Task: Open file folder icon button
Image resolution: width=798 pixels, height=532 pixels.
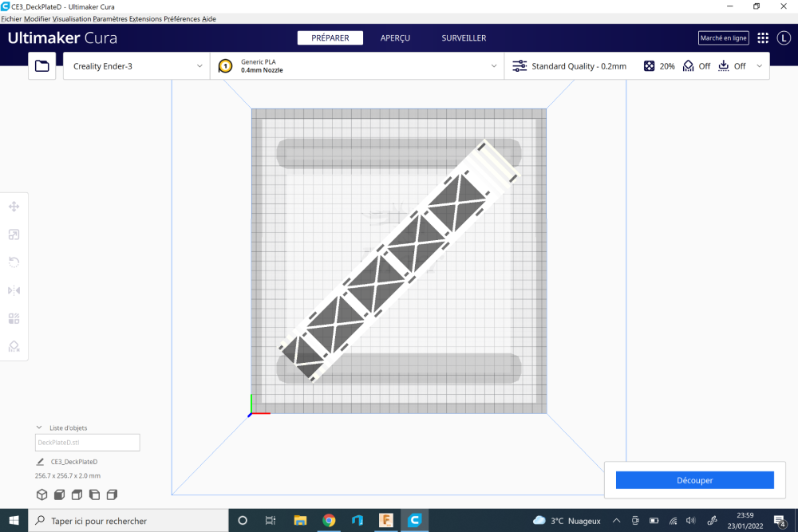Action: (41, 66)
